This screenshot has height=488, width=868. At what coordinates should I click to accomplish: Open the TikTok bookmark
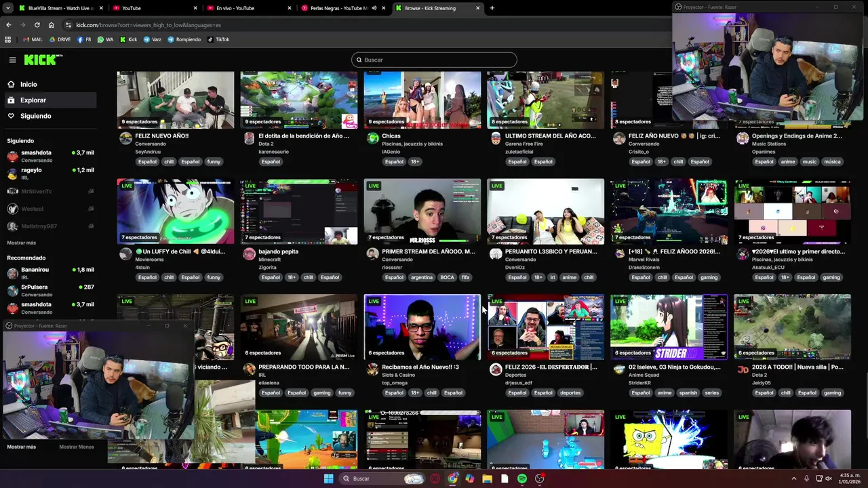tap(218, 39)
